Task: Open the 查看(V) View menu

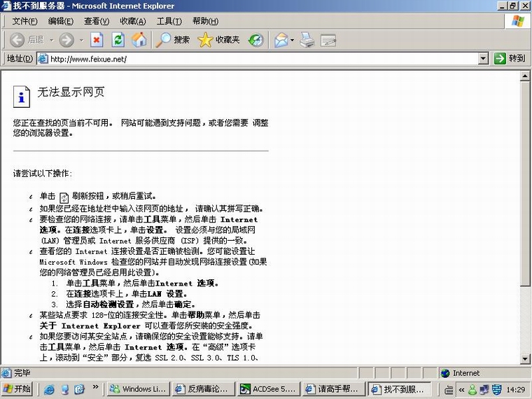Action: tap(97, 22)
